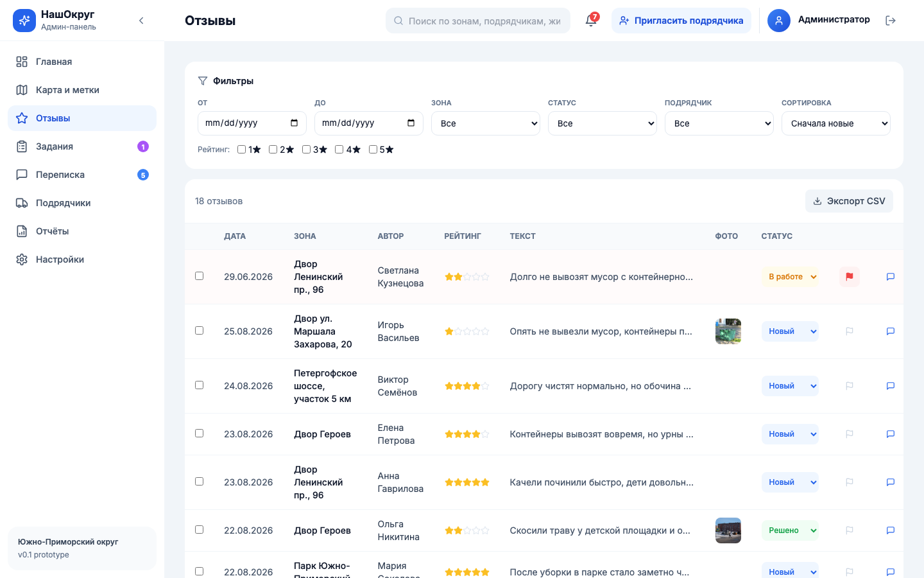The image size is (924, 578).
Task: Toggle the 5-star rating filter checkbox
Action: tap(373, 150)
